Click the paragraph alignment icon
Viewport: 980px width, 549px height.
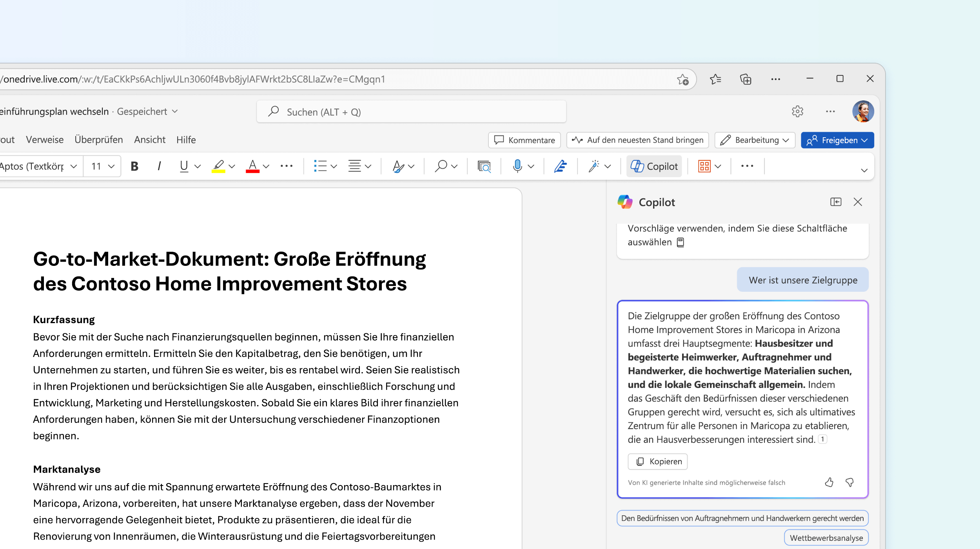click(x=355, y=166)
